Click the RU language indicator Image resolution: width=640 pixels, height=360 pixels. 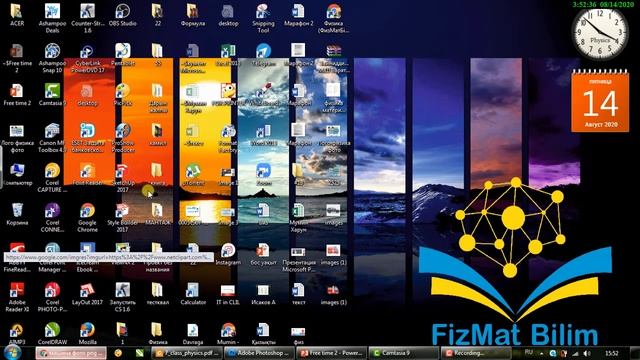click(529, 352)
